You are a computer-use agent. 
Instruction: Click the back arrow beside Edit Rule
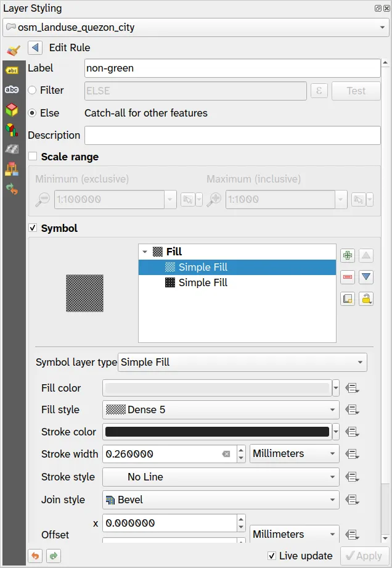tap(35, 47)
